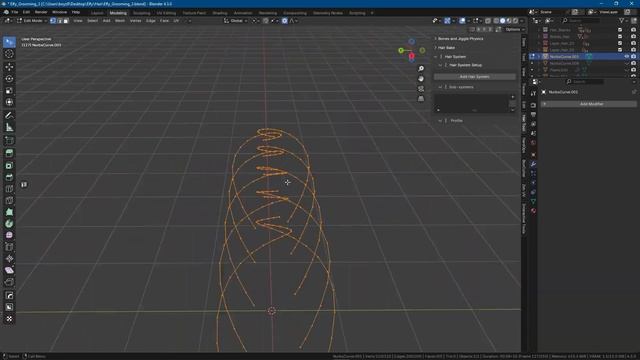Click the outliner search field

[x=581, y=20]
